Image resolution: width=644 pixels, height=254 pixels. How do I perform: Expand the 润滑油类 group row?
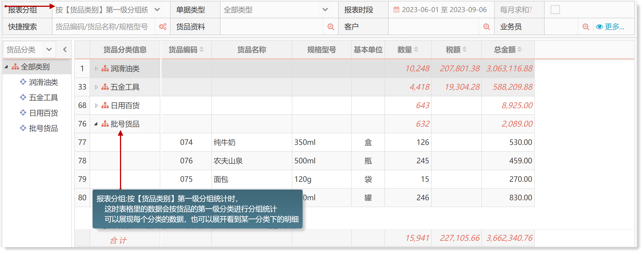coord(96,68)
